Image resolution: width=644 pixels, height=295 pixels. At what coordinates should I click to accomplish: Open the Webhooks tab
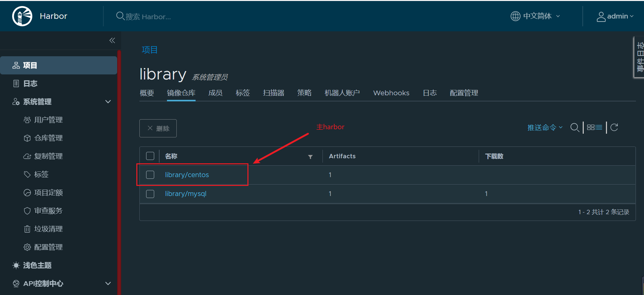tap(391, 93)
